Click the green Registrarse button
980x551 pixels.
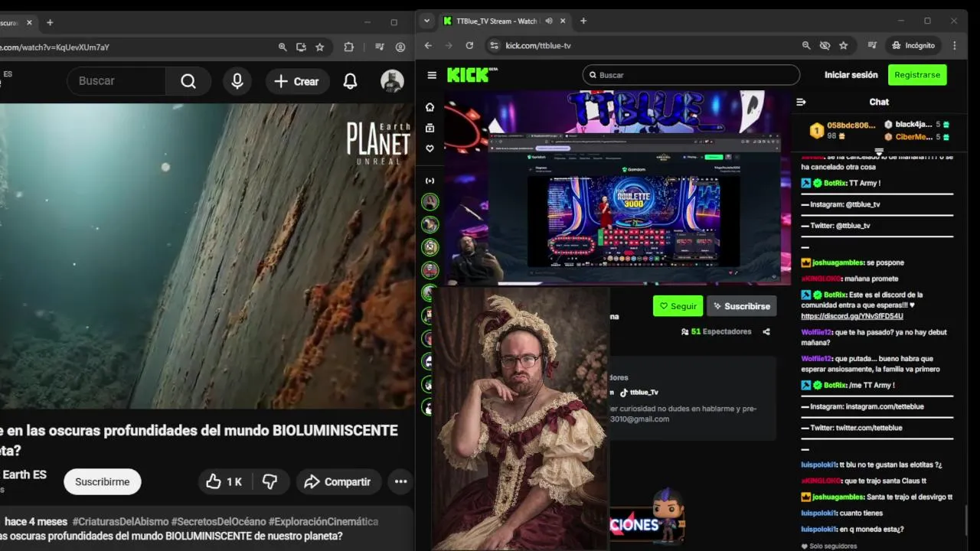coord(917,75)
